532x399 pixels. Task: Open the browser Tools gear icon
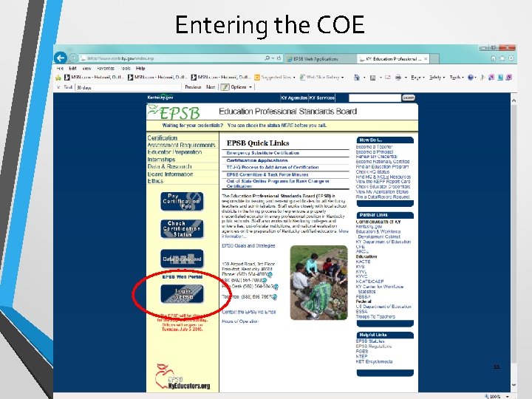[511, 58]
